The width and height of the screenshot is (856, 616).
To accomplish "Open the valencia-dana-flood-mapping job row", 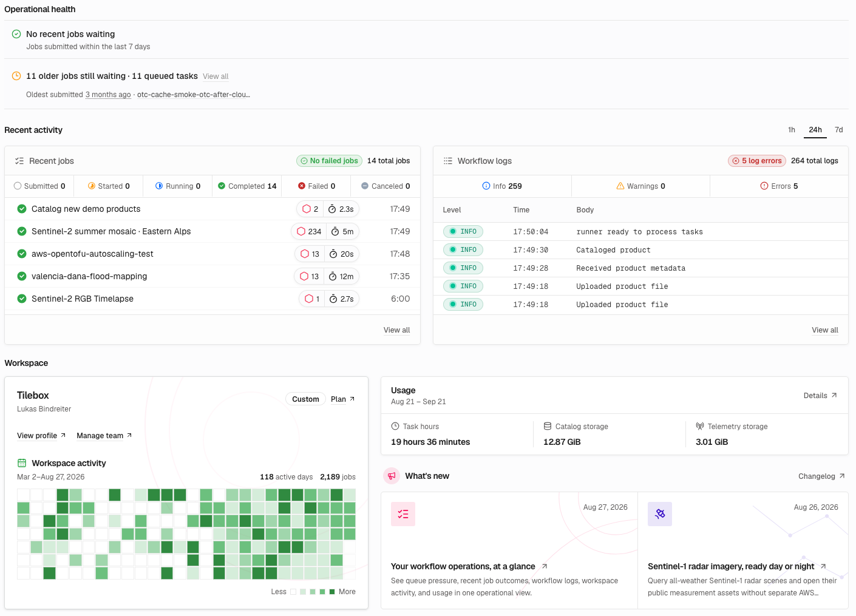I will [x=212, y=276].
